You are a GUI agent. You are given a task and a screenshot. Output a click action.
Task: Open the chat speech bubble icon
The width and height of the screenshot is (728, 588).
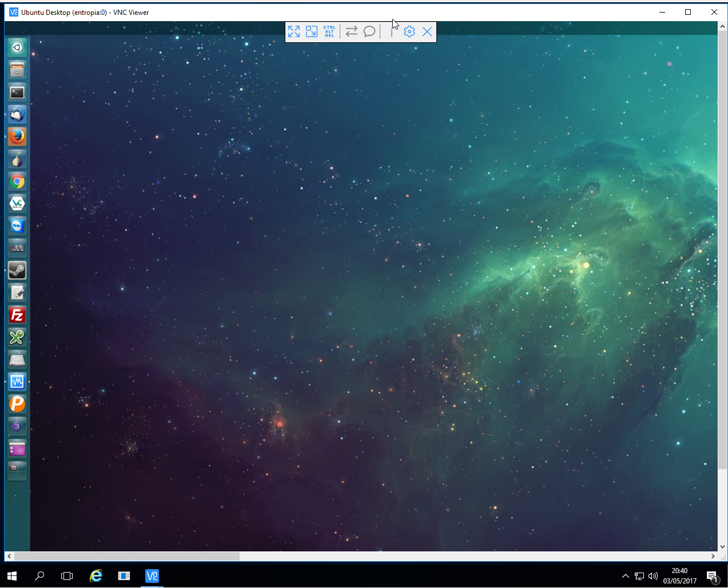[x=369, y=31]
